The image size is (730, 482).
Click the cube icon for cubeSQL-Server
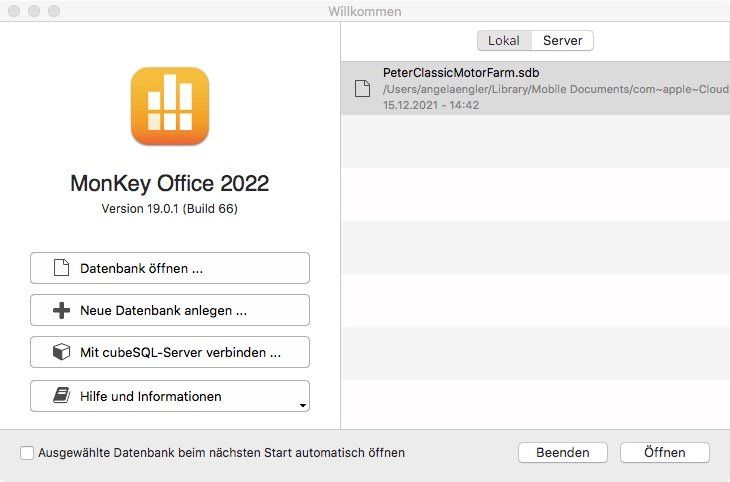tap(61, 352)
